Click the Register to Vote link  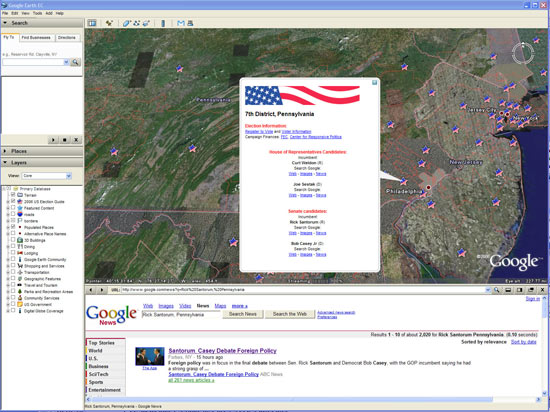click(x=259, y=131)
